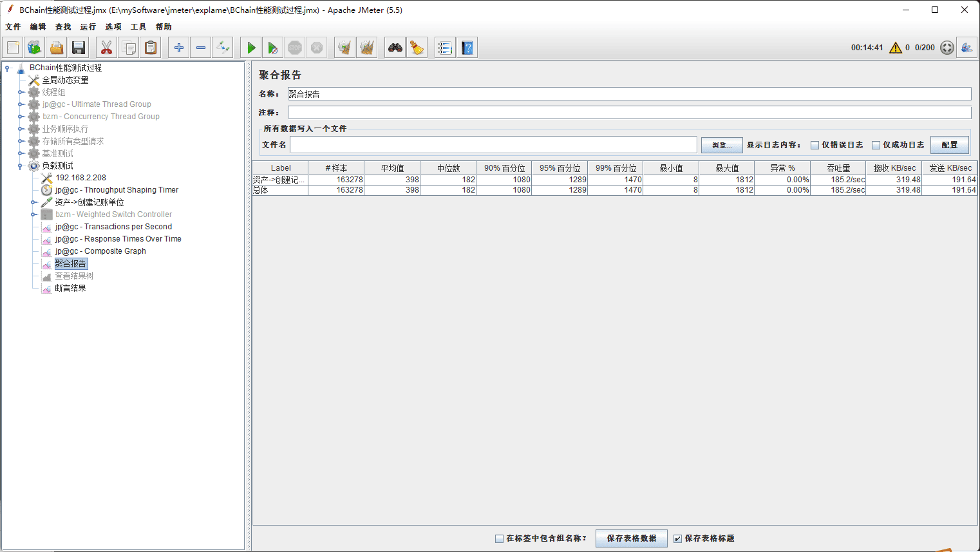Expand the 资产->创建记账单位 node
This screenshot has height=552, width=980.
point(33,202)
